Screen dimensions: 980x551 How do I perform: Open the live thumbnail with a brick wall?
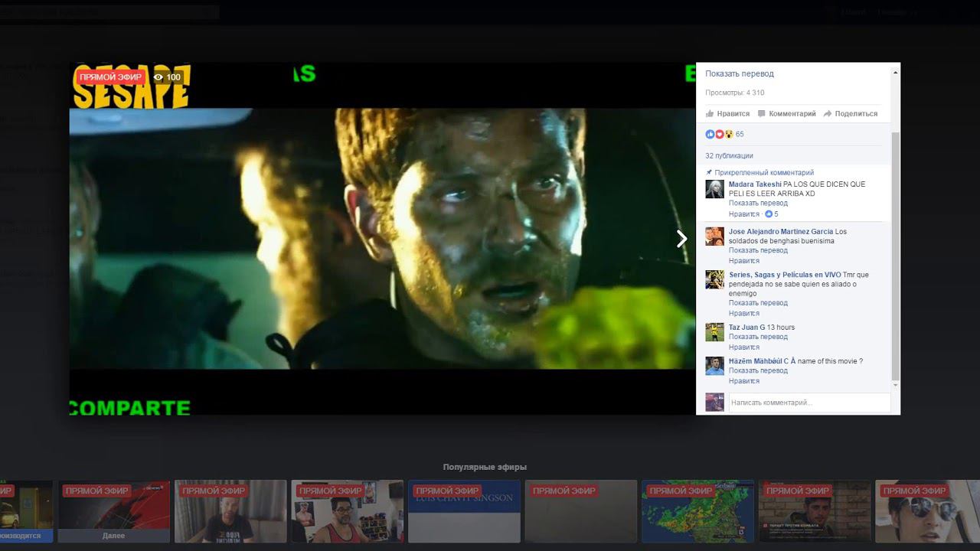click(x=815, y=511)
